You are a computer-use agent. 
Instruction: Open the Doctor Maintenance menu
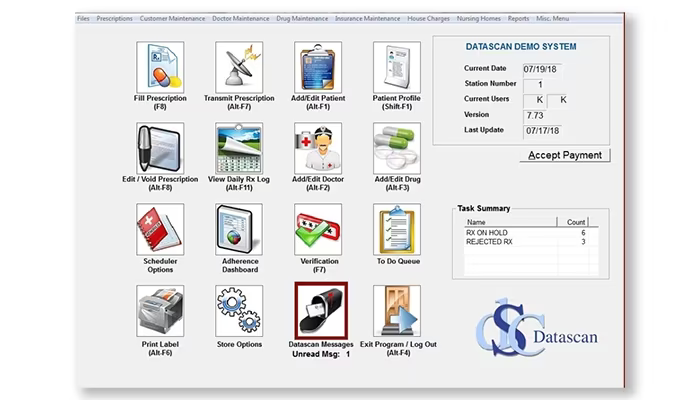(241, 18)
